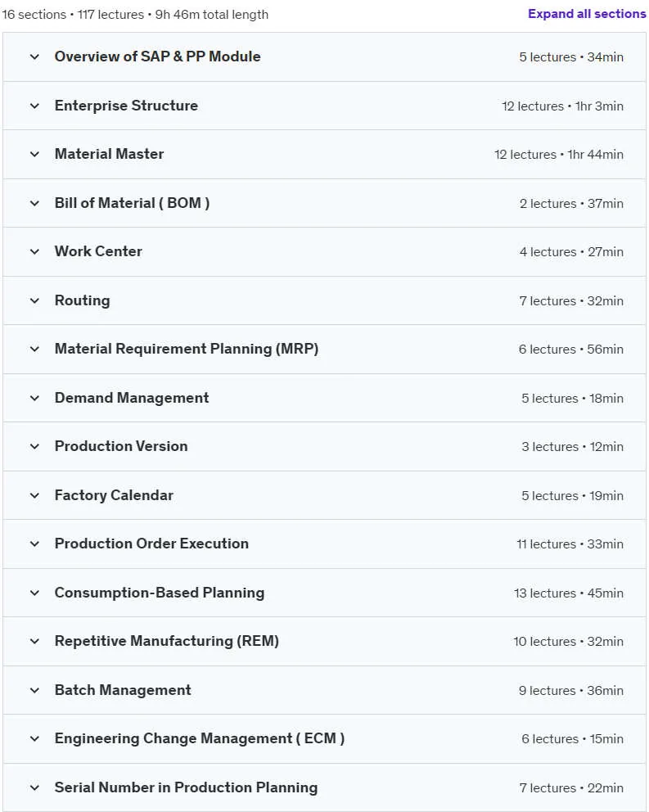Expand Enterprise Structure section chevron
Image resolution: width=649 pixels, height=812 pixels.
(34, 106)
